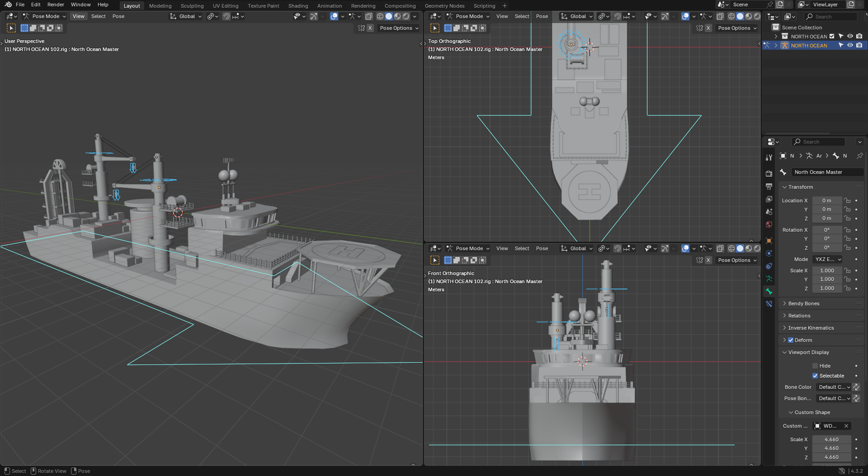Open the Bone properties tab

coord(769,291)
